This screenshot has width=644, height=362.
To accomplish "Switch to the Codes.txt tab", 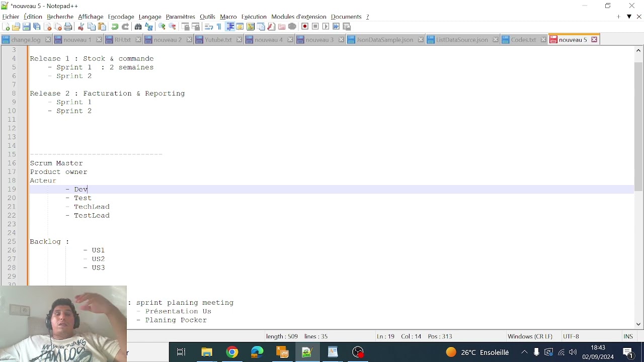I will click(x=523, y=40).
